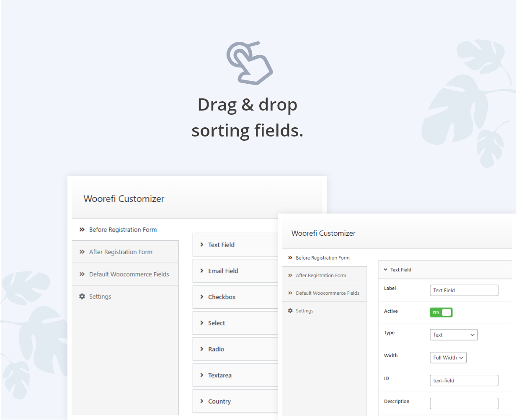This screenshot has height=420, width=516.
Task: Click the Woorefi Customizer title in back window
Action: click(124, 198)
